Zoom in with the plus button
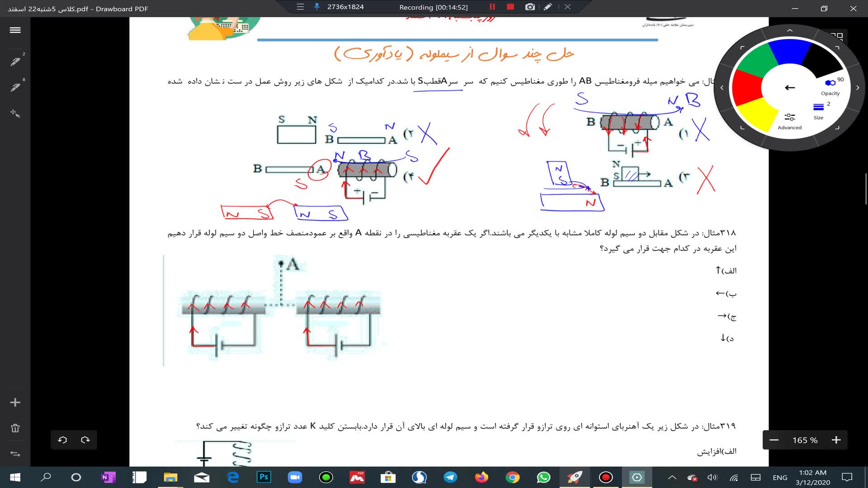The image size is (868, 488). (x=836, y=440)
